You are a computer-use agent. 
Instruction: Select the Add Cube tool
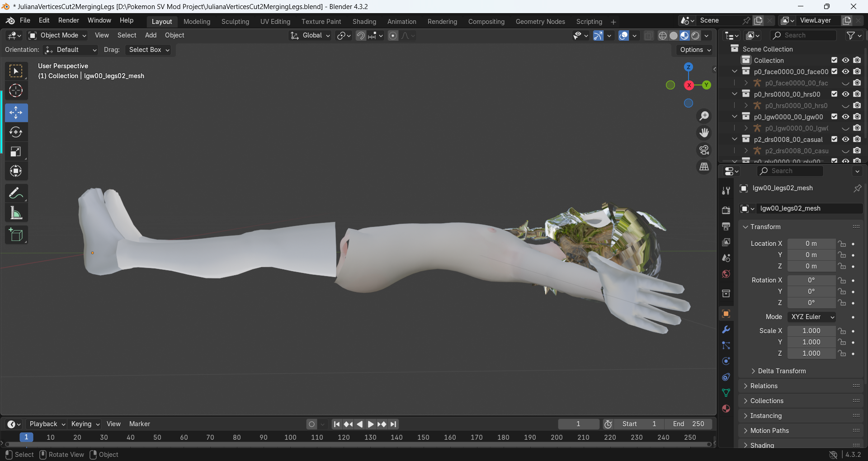(x=16, y=235)
